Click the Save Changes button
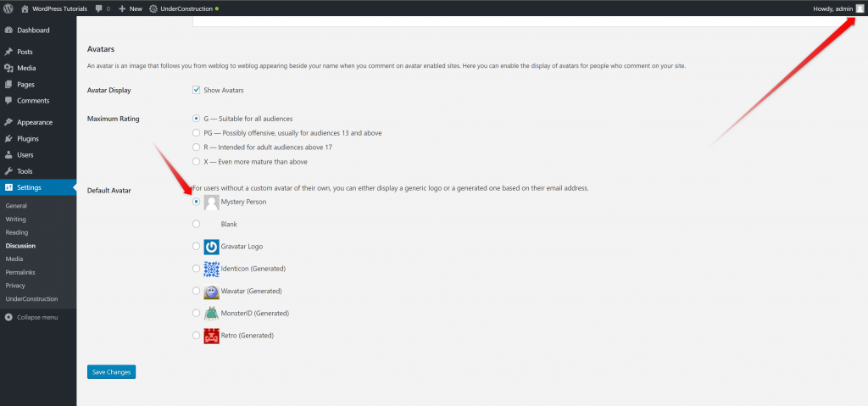 pyautogui.click(x=111, y=371)
